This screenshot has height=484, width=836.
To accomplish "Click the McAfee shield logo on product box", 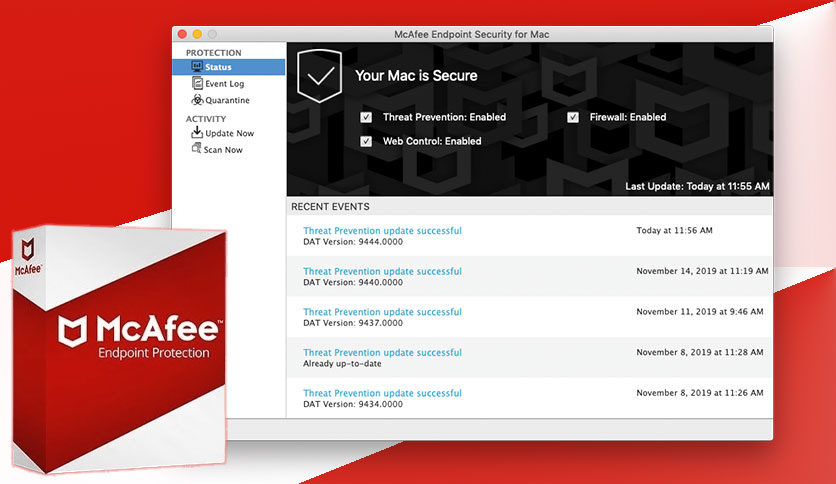I will [73, 332].
